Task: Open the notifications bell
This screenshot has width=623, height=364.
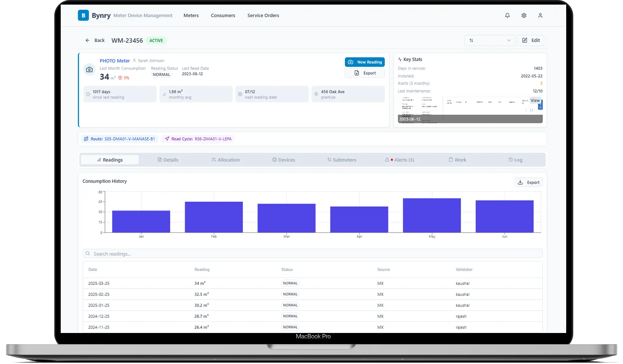Action: pos(507,15)
